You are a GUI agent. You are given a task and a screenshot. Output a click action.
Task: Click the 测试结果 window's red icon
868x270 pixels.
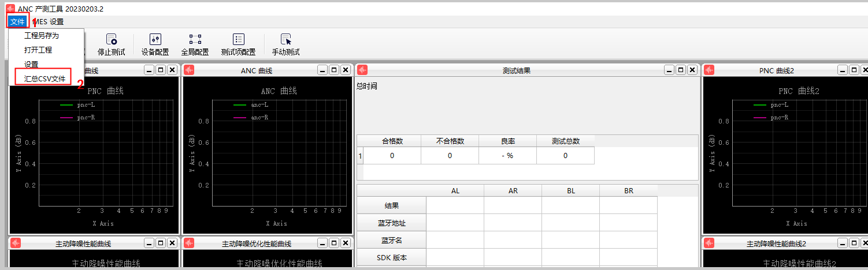tap(362, 70)
